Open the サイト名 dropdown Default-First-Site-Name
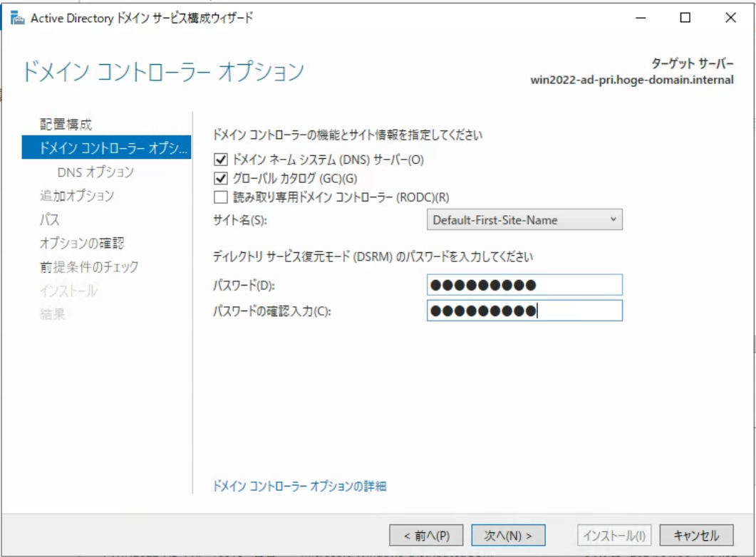Viewport: 756px width, 557px height. [x=524, y=219]
